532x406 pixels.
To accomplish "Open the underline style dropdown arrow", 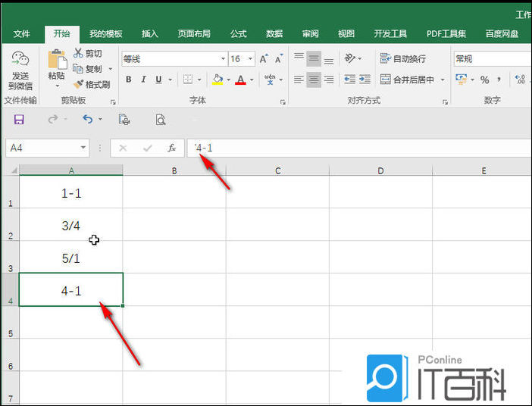I will [171, 80].
